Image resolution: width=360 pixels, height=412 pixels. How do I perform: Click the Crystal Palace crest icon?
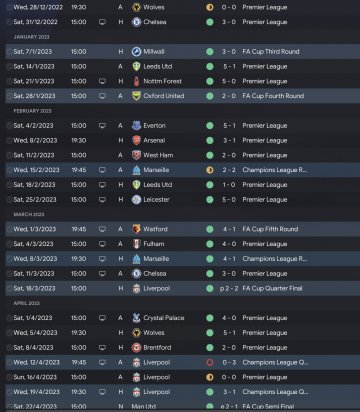pos(136,318)
